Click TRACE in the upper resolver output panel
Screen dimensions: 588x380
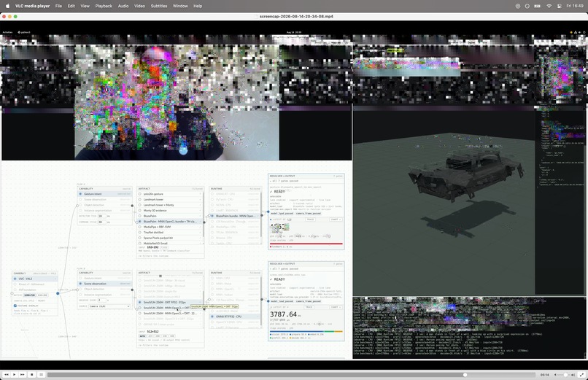tap(311, 220)
